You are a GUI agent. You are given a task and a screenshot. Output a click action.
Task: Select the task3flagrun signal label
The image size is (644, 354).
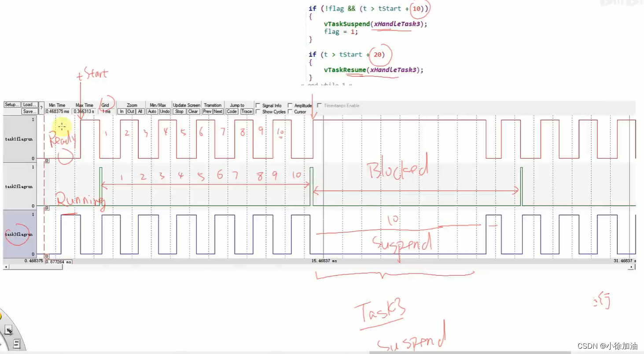pos(18,234)
